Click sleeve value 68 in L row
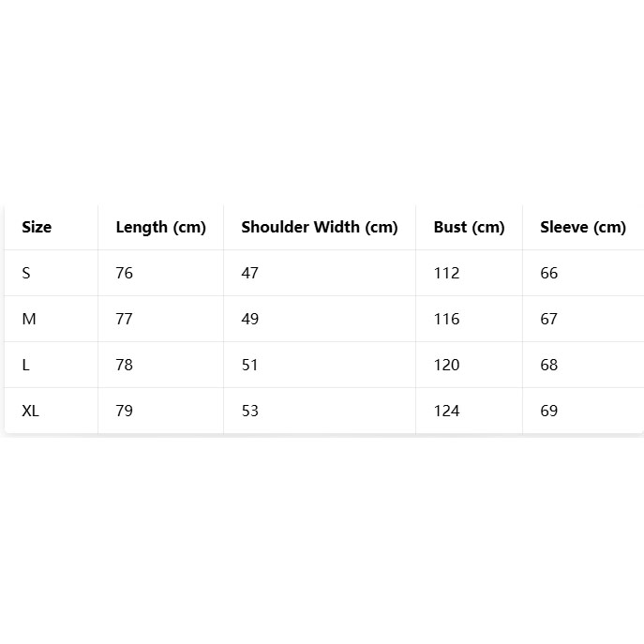644x644 pixels. [549, 365]
